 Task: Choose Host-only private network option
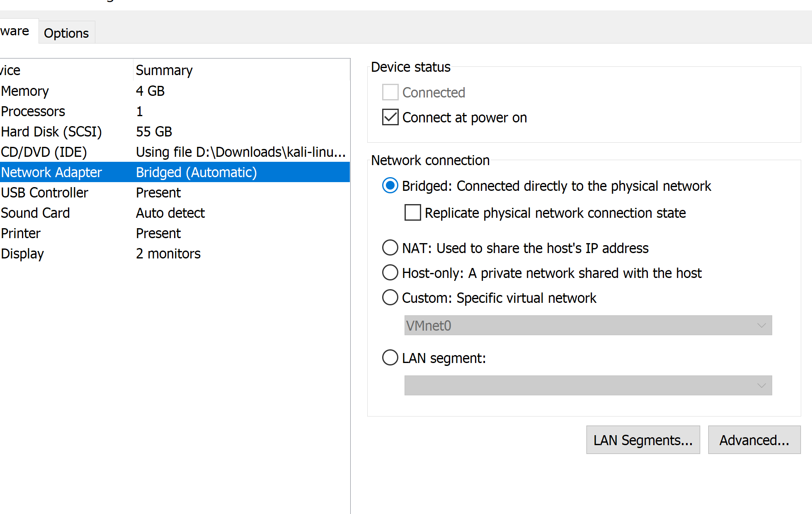390,273
